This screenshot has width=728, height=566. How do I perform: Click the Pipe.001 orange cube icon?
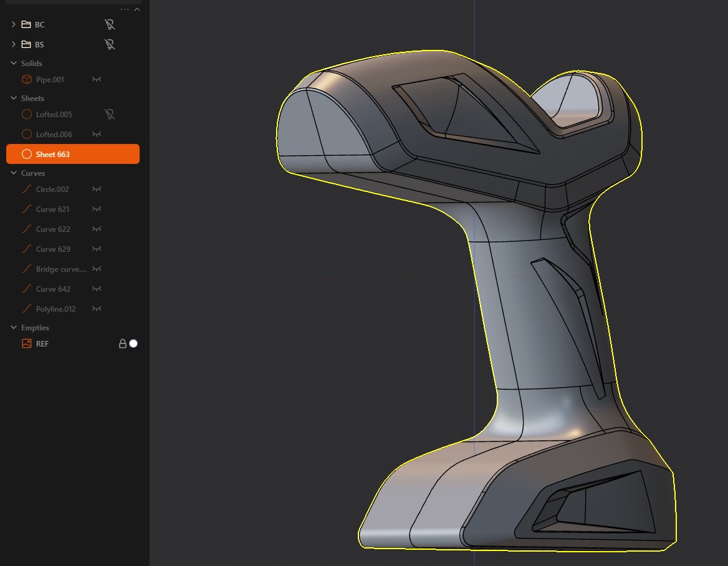[26, 79]
